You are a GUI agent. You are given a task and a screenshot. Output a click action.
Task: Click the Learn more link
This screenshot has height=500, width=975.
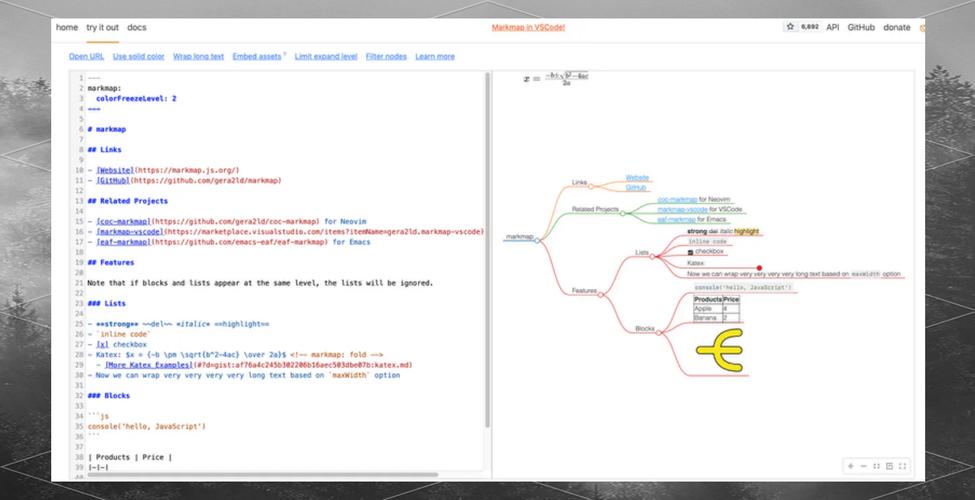tap(435, 57)
